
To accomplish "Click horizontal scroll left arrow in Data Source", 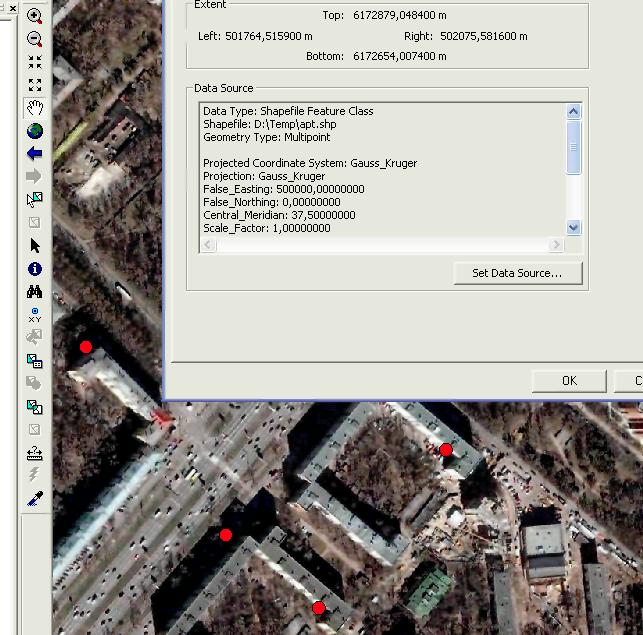I will tap(208, 245).
